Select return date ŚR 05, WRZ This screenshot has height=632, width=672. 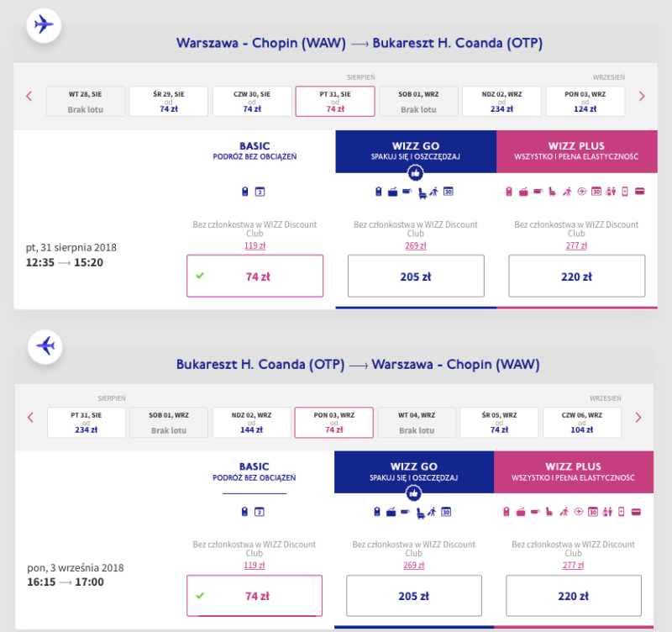499,423
